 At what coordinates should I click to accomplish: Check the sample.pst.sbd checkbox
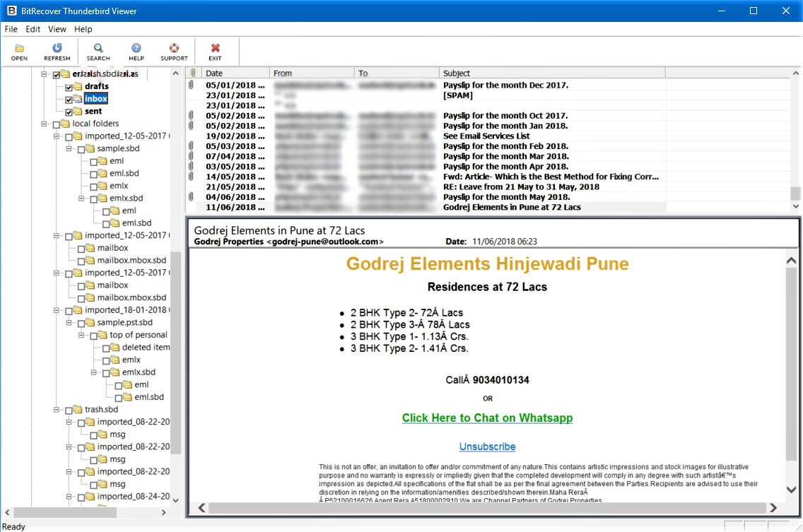[x=81, y=324]
